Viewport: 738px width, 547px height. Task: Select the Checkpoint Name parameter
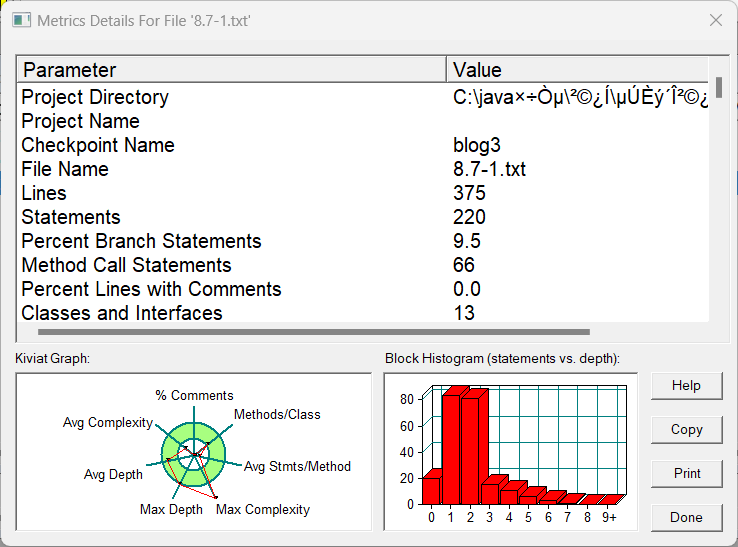tap(98, 145)
